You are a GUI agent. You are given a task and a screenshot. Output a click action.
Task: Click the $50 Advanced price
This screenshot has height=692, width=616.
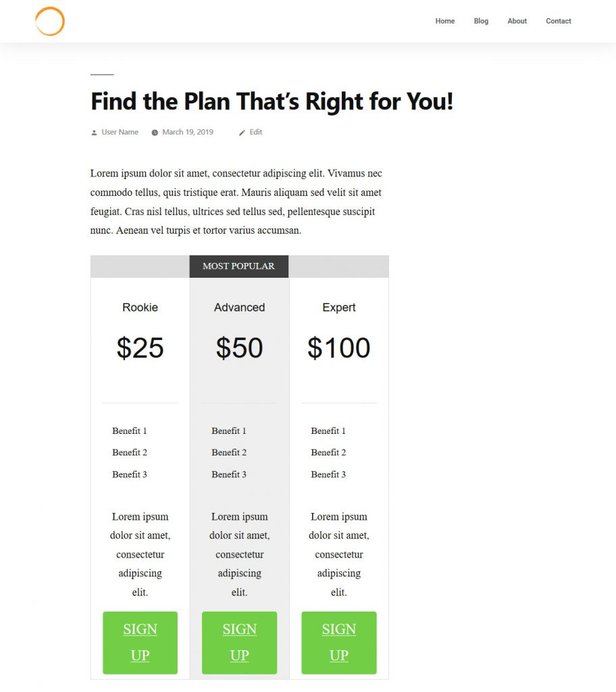tap(239, 348)
